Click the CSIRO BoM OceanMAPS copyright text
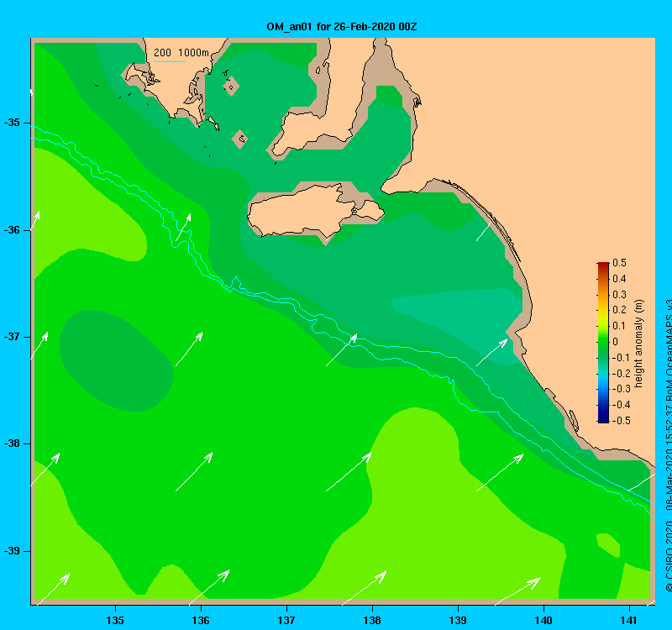The image size is (672, 630). coord(668,446)
